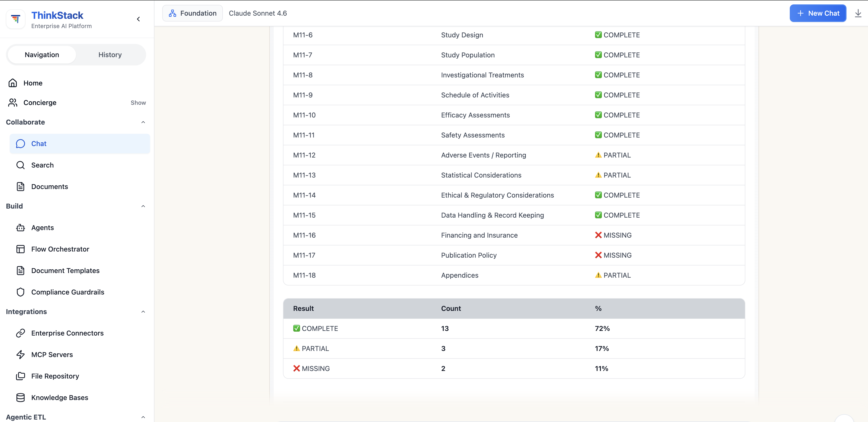Collapse the Agentic ETL section chevron
The width and height of the screenshot is (868, 422).
[143, 417]
